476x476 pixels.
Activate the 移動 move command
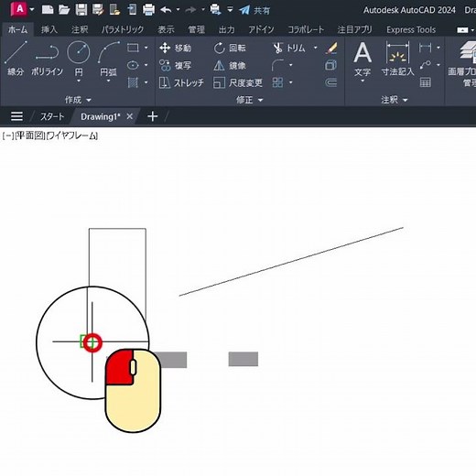(x=176, y=48)
